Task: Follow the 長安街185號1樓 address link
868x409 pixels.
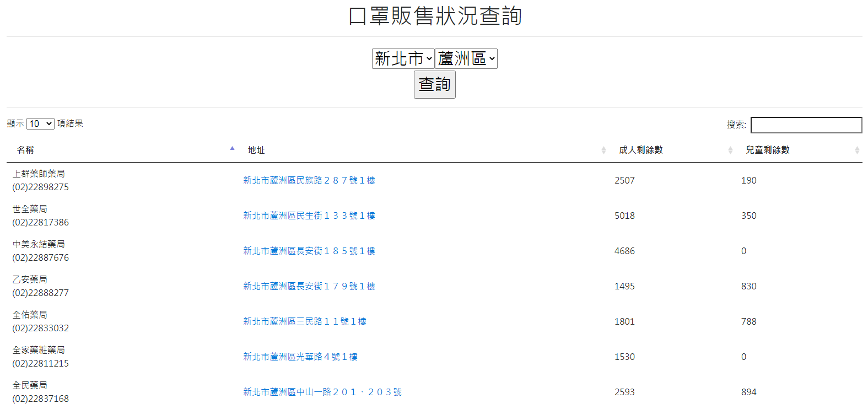Action: (309, 251)
